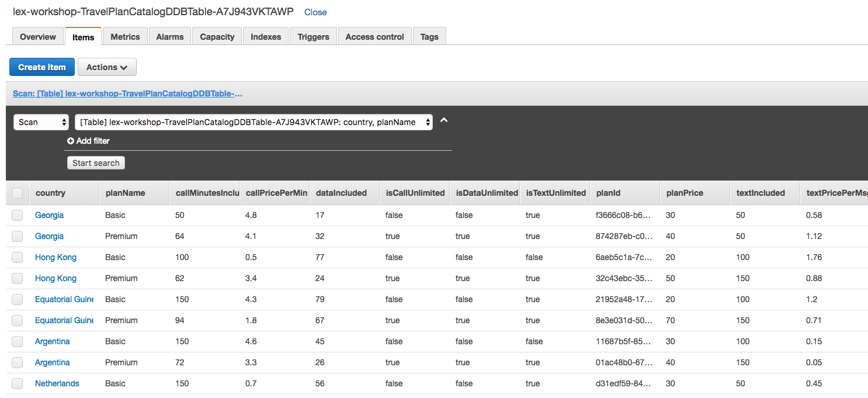This screenshot has width=868, height=398.
Task: Switch to the Overview tab
Action: [38, 36]
